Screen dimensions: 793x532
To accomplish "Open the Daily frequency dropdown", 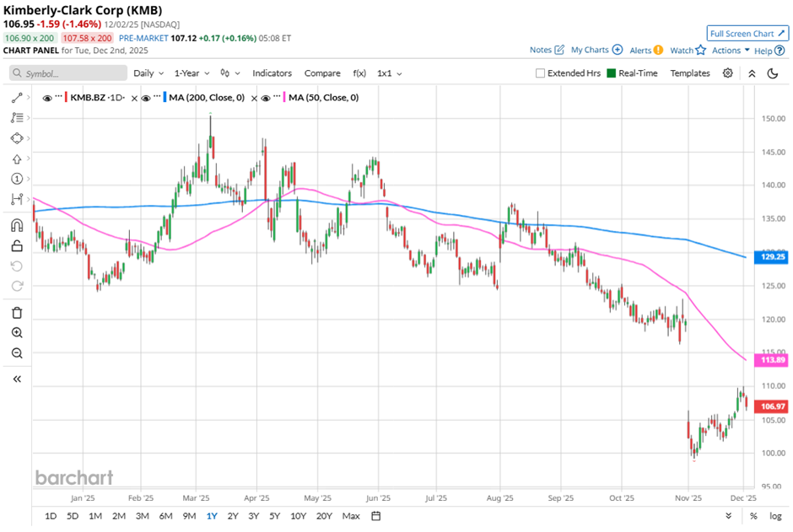I will (x=148, y=73).
